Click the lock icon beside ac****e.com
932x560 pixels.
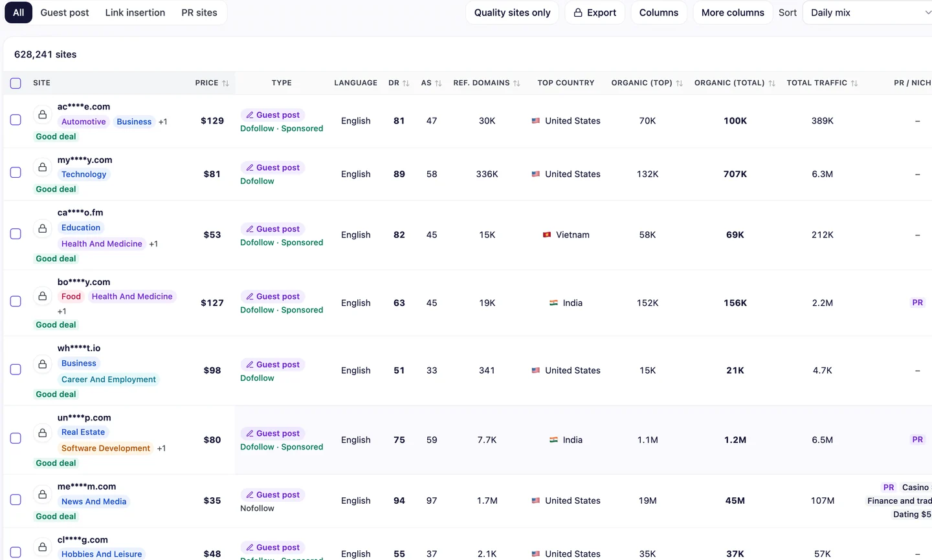pyautogui.click(x=43, y=114)
